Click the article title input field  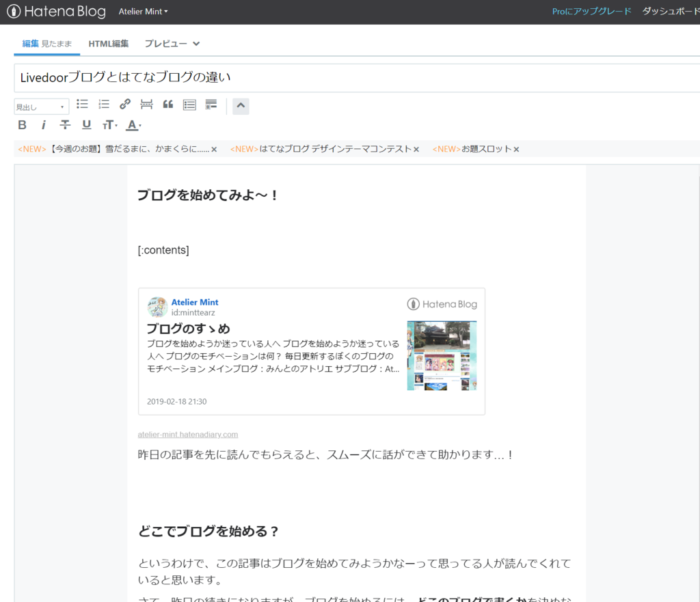coord(357,78)
